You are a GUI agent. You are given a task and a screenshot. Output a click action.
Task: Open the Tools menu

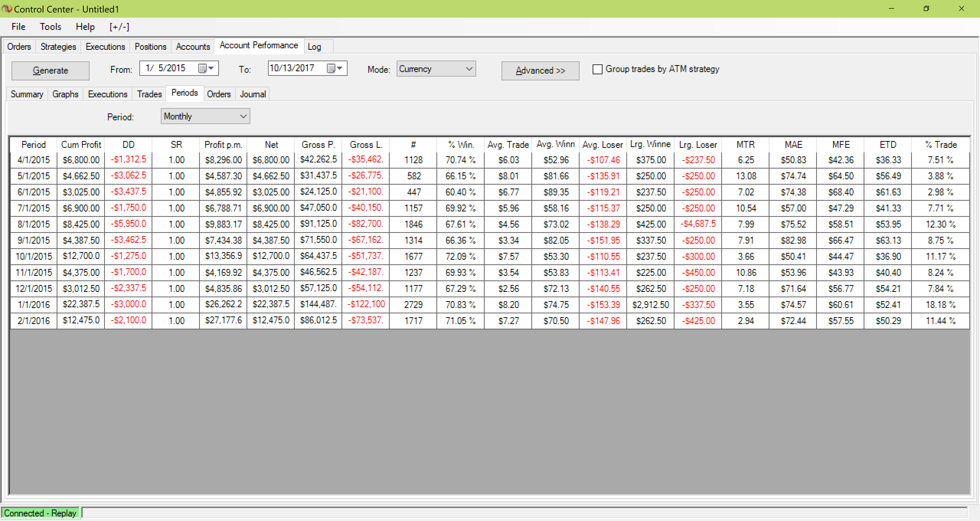(50, 27)
